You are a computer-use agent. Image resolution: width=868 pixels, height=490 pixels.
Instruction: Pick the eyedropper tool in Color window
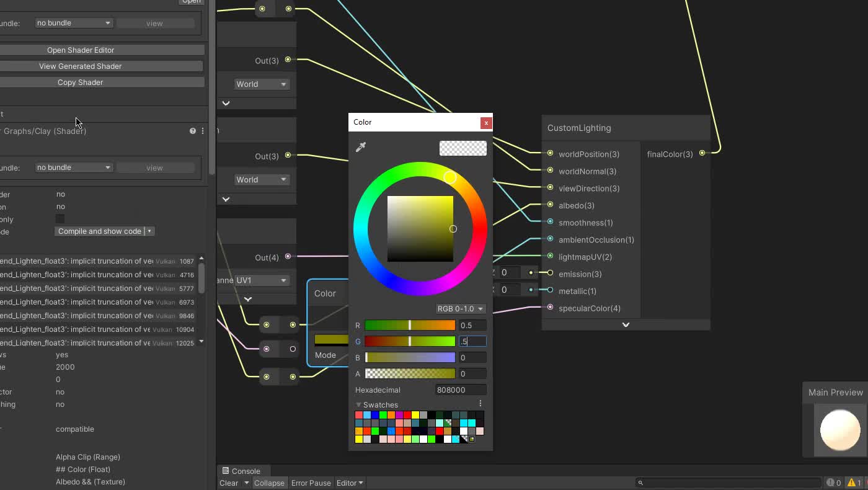361,147
